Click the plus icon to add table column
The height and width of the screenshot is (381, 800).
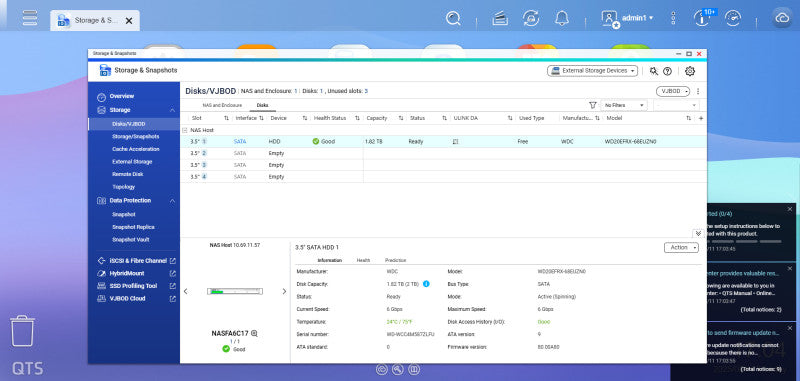(701, 118)
